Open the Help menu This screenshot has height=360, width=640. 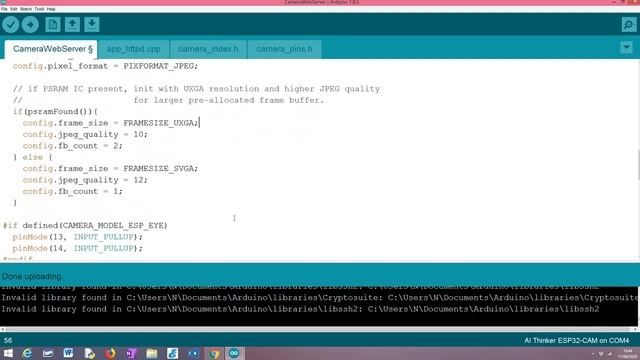pyautogui.click(x=51, y=9)
